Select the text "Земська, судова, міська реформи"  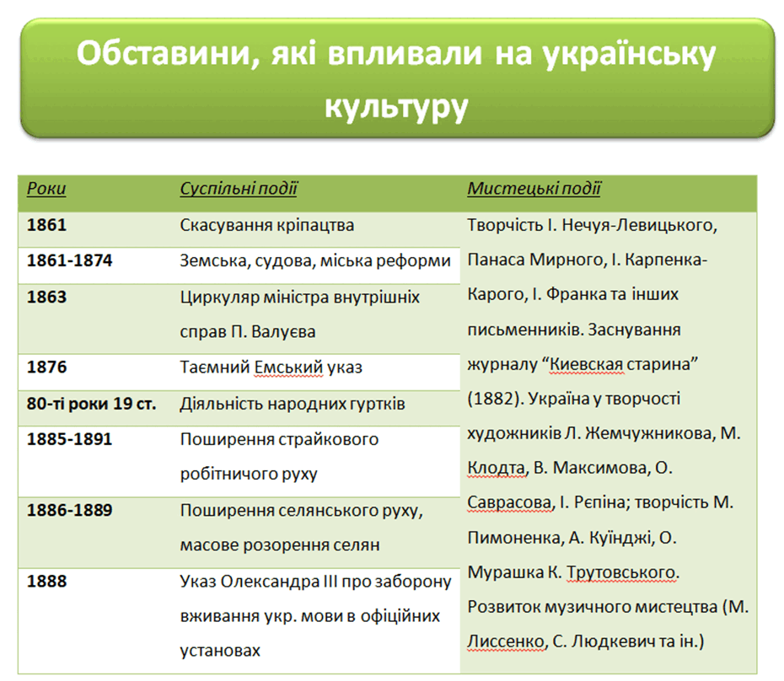tap(315, 261)
